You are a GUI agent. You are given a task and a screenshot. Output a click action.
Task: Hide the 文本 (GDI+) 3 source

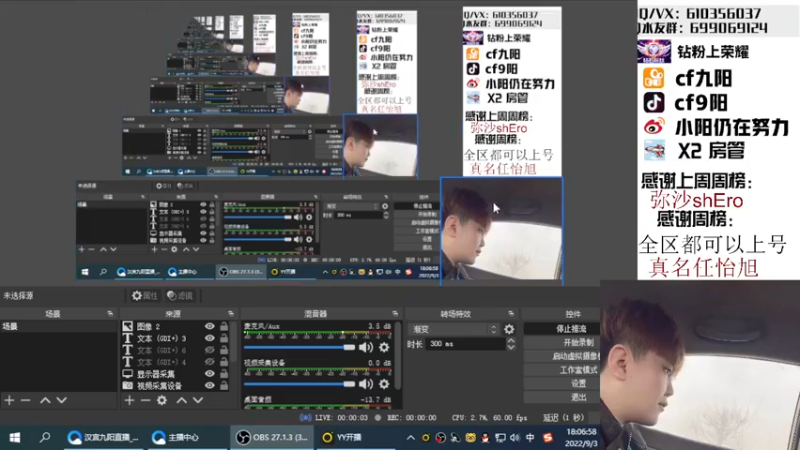pyautogui.click(x=210, y=338)
